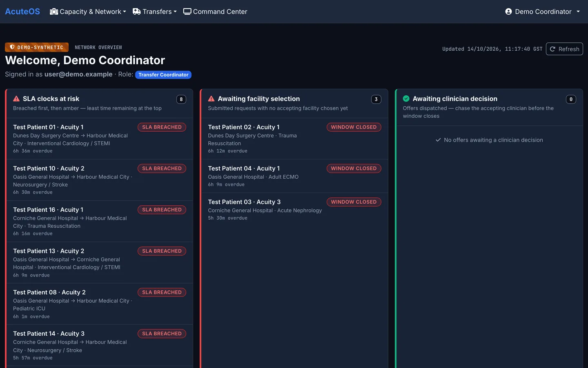588x368 pixels.
Task: Click WINDOW CLOSED badge for Test Patient 04
Action: (x=354, y=168)
